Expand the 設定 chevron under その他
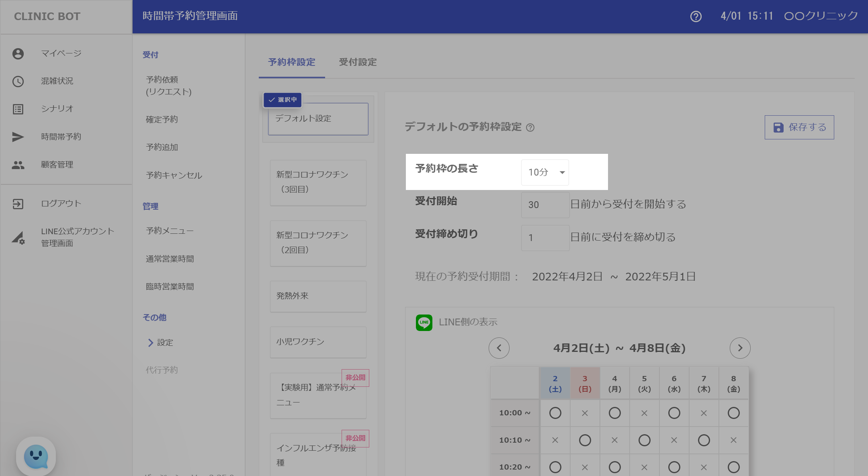 pyautogui.click(x=151, y=343)
